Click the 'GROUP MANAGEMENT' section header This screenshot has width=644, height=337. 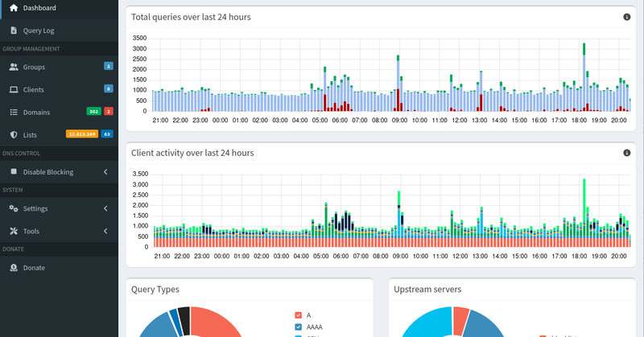pyautogui.click(x=31, y=49)
